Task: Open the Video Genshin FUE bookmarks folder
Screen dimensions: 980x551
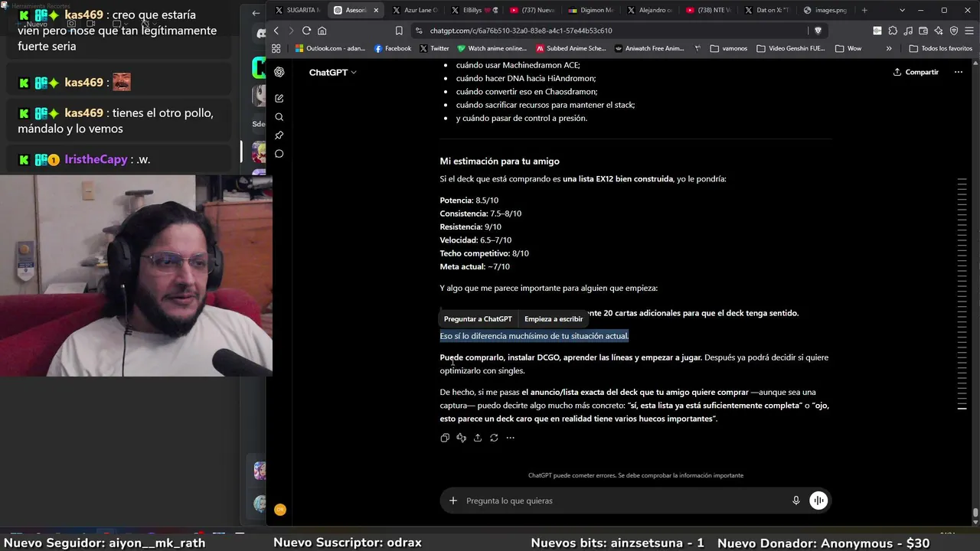Action: pos(791,48)
